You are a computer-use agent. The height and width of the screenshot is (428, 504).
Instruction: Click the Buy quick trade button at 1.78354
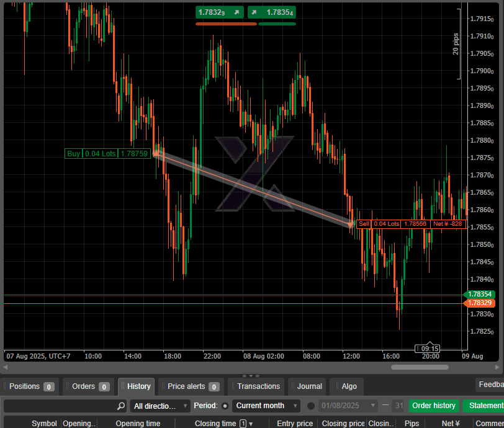272,12
